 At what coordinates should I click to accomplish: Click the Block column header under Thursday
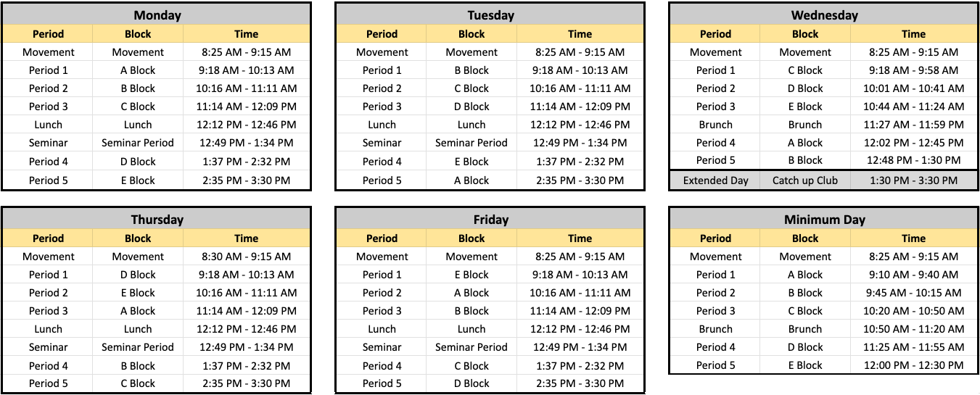pos(138,238)
